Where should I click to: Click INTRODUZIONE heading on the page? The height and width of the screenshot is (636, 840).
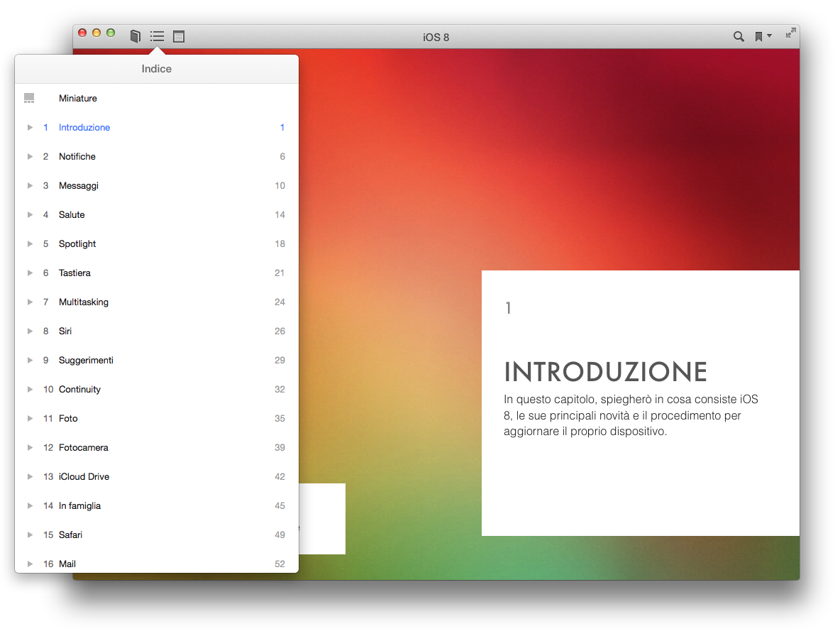[605, 372]
